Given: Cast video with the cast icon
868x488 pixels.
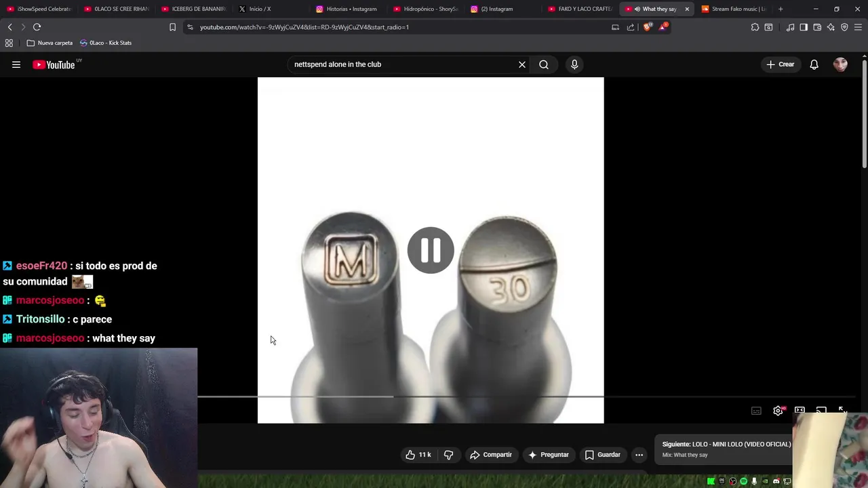Looking at the screenshot, I should point(821,410).
